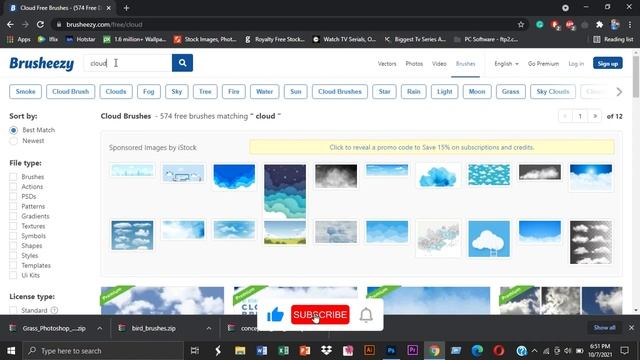Click the Rain tag
The height and width of the screenshot is (360, 640).
click(x=413, y=91)
